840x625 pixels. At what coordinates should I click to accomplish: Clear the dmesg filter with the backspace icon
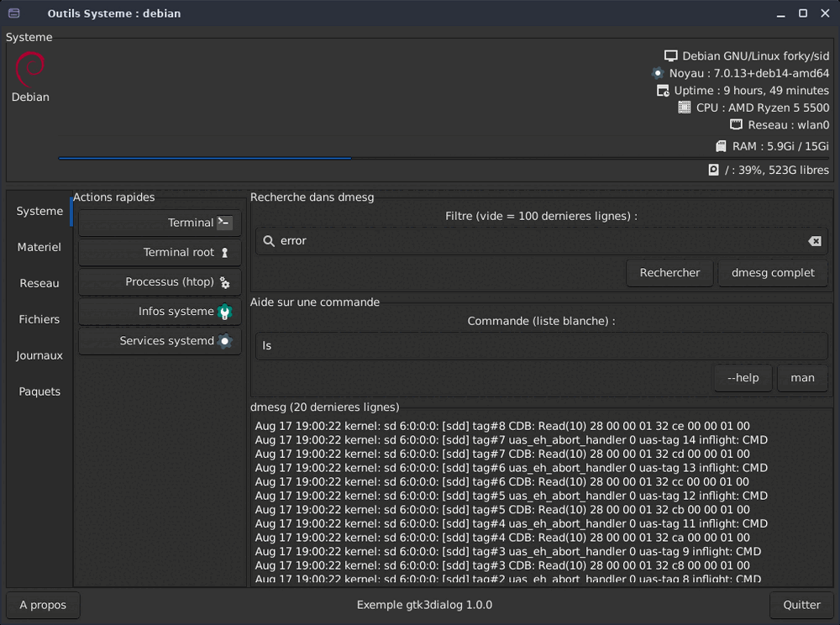click(x=814, y=241)
